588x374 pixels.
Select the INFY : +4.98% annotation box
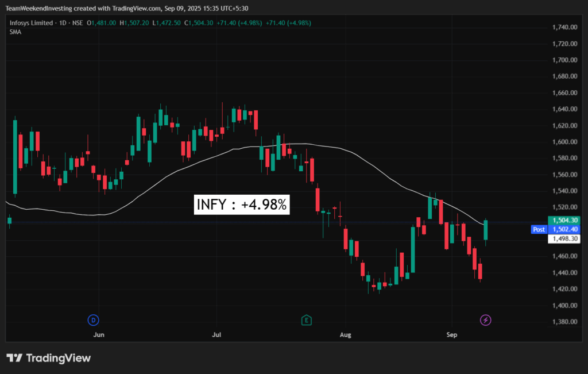tap(242, 205)
